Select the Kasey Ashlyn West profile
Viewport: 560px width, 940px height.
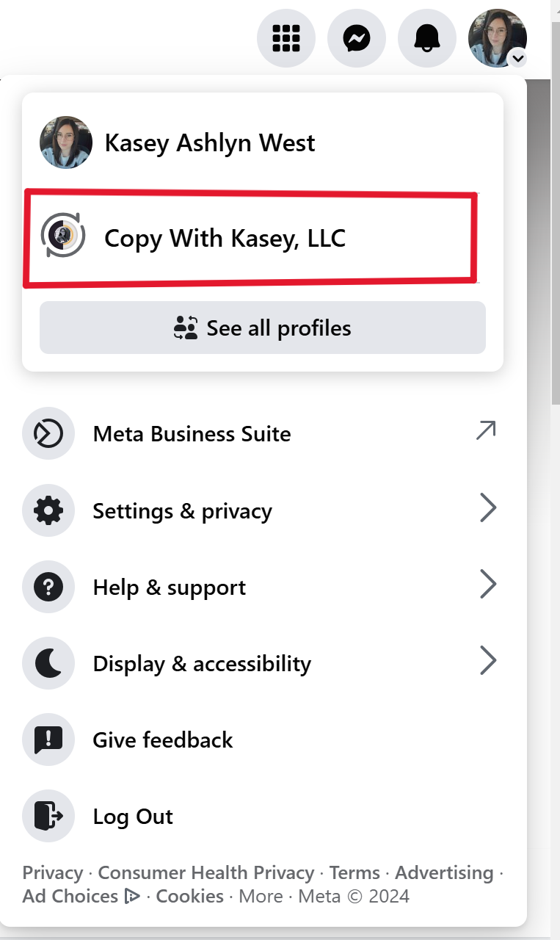(209, 142)
